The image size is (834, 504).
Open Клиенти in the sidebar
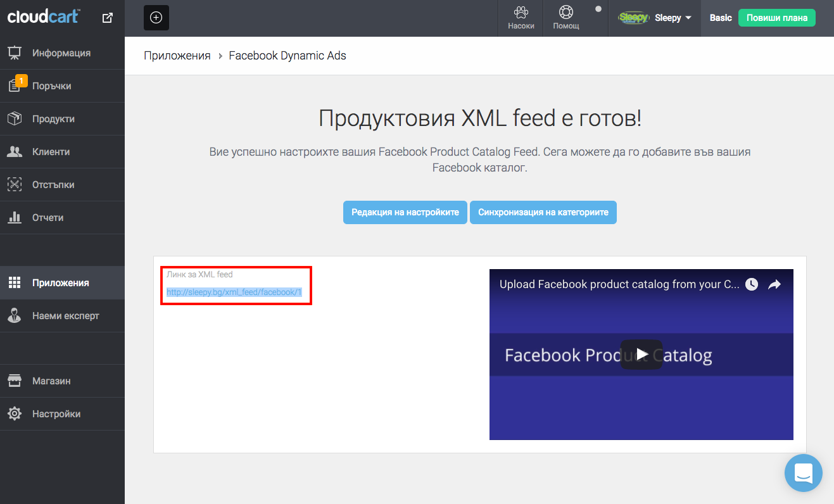[x=62, y=152]
